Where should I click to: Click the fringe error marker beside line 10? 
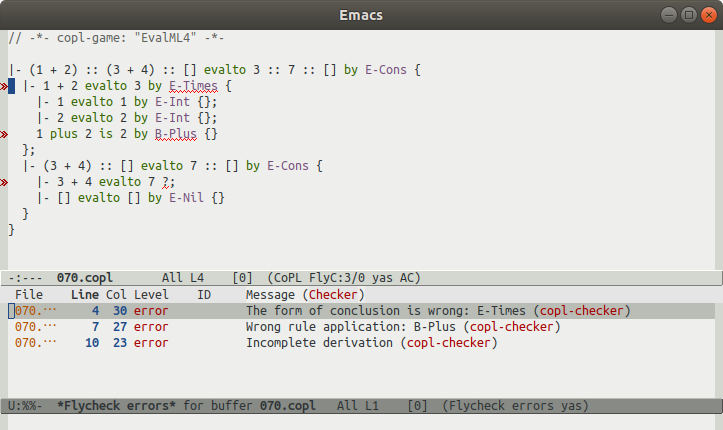4,182
